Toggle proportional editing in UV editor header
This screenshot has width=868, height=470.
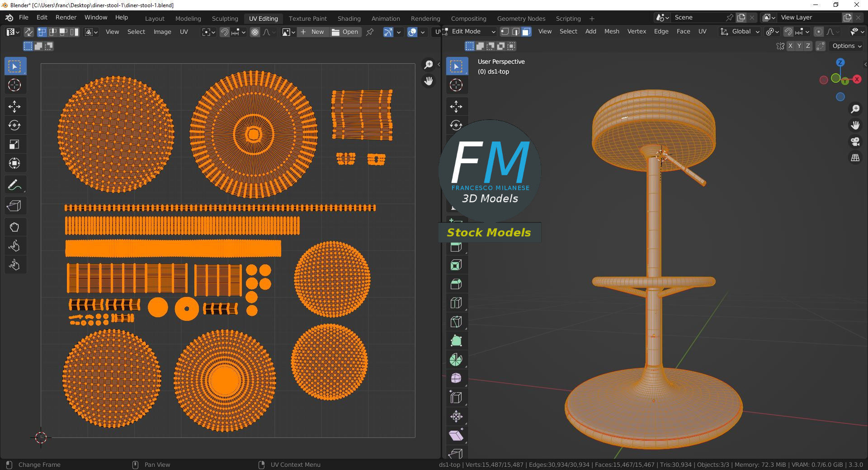coord(255,32)
